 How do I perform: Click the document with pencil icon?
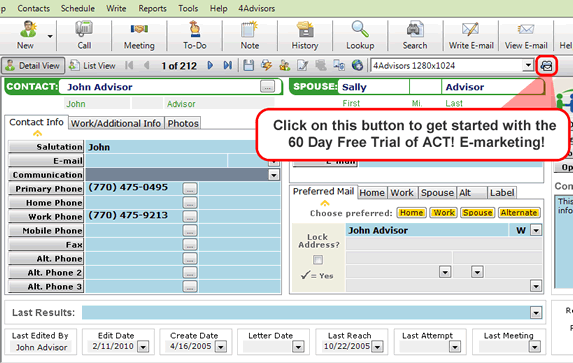(x=303, y=65)
